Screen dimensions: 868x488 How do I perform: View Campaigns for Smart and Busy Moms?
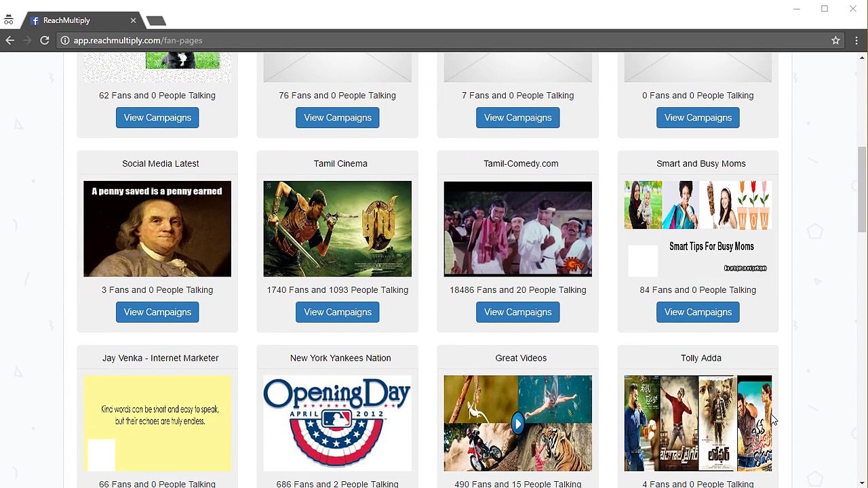click(698, 312)
